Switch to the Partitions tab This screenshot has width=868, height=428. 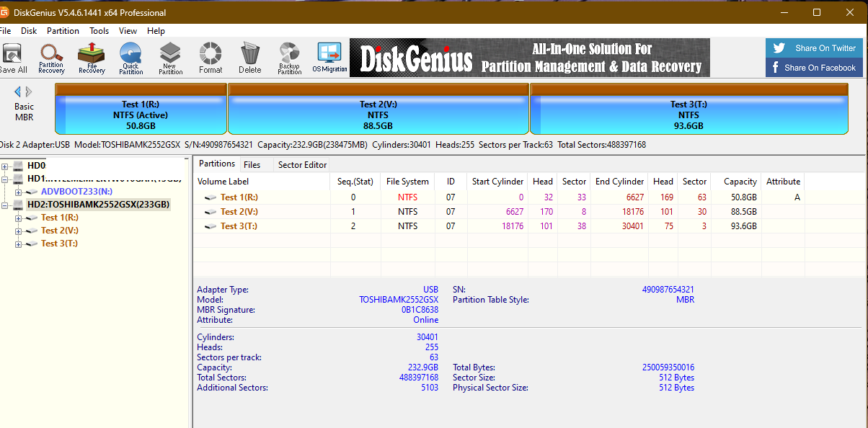(x=217, y=164)
